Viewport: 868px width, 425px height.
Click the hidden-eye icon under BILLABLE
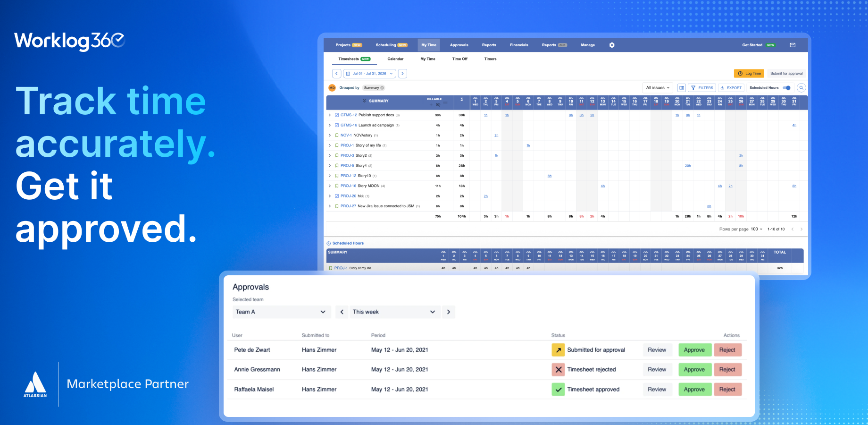(x=438, y=105)
